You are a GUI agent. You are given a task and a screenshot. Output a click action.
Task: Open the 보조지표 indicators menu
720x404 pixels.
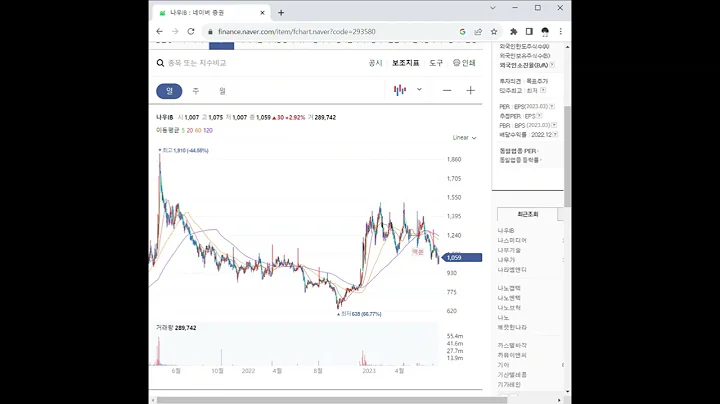(405, 63)
